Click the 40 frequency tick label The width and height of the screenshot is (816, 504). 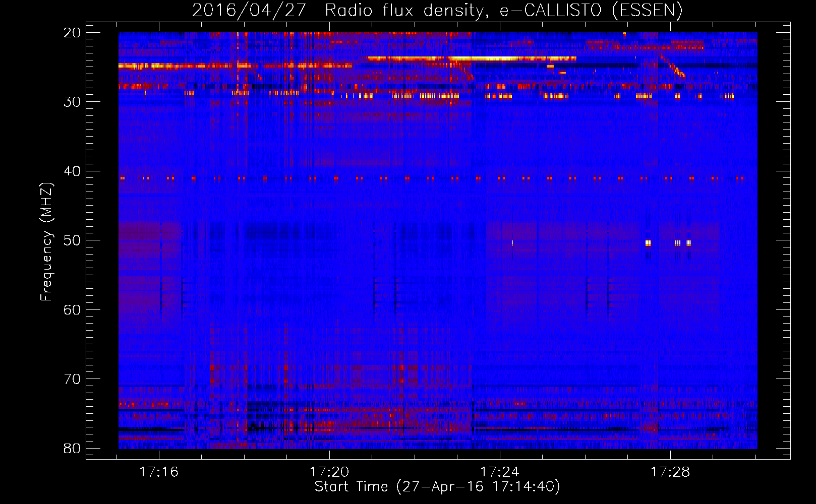(73, 171)
